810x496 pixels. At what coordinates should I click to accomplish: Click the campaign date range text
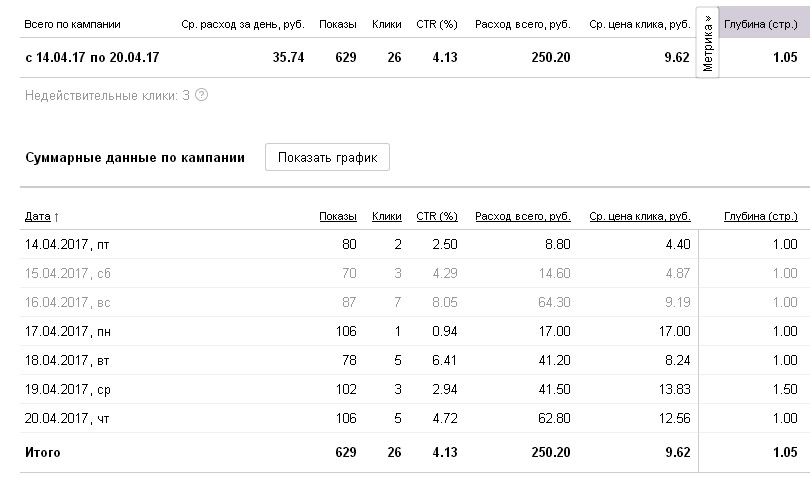(92, 58)
